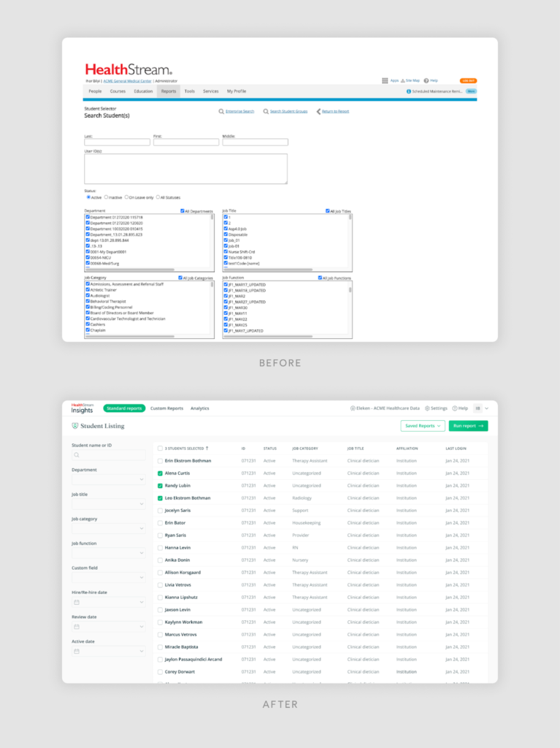Open the Job category dropdown filter
Image resolution: width=560 pixels, height=748 pixels.
click(x=108, y=529)
